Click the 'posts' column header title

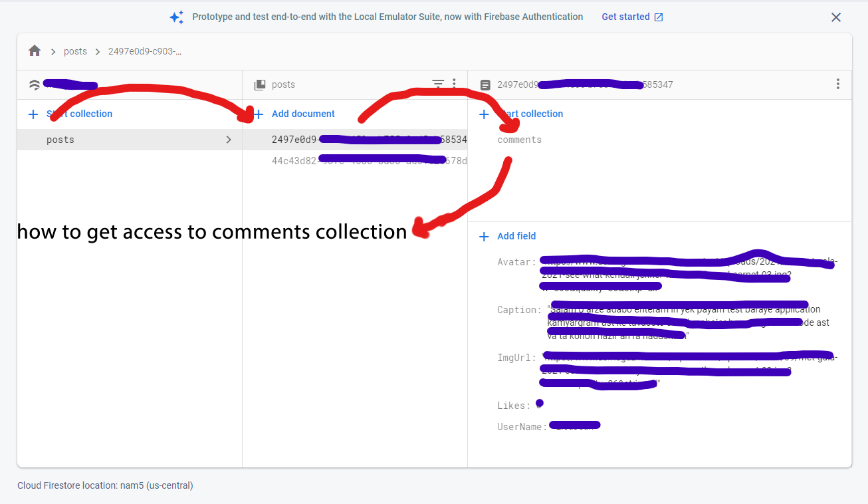(x=283, y=84)
